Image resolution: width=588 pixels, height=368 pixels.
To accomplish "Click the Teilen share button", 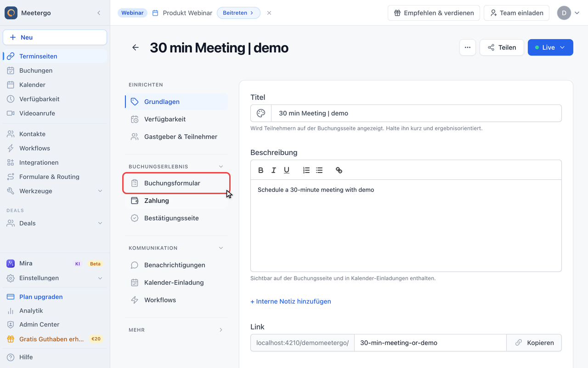I will click(x=502, y=47).
